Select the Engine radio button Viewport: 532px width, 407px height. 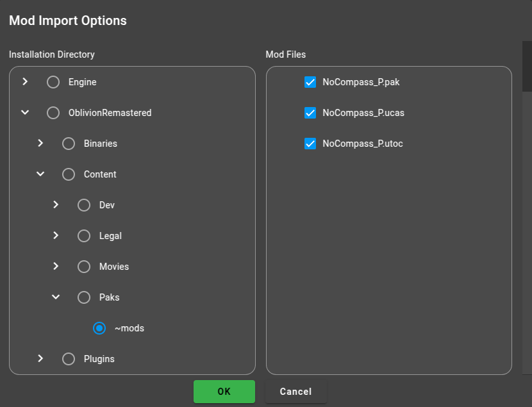[53, 82]
